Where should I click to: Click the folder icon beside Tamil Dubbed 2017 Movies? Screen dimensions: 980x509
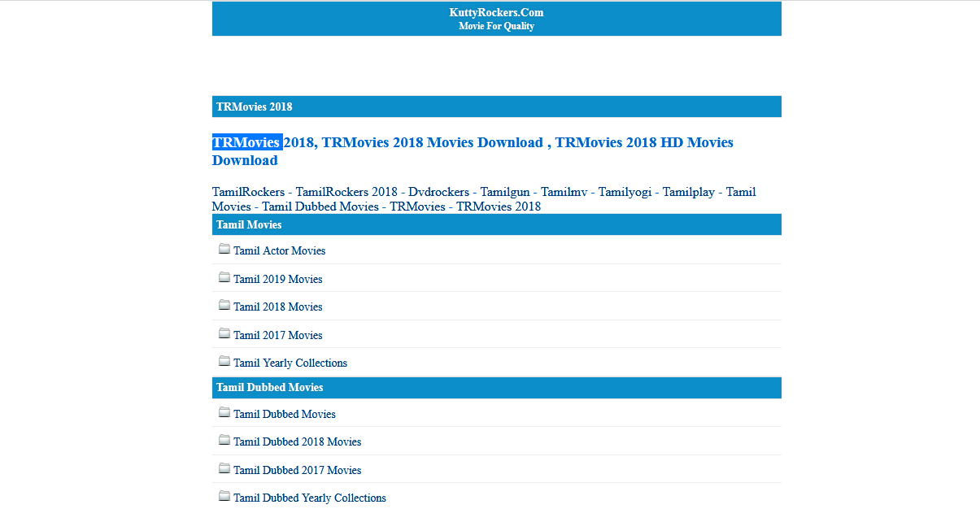coord(224,468)
